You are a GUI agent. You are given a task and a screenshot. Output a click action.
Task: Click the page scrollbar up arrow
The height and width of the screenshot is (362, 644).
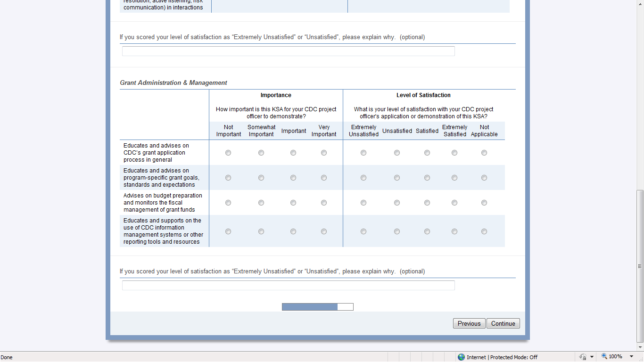(x=640, y=4)
